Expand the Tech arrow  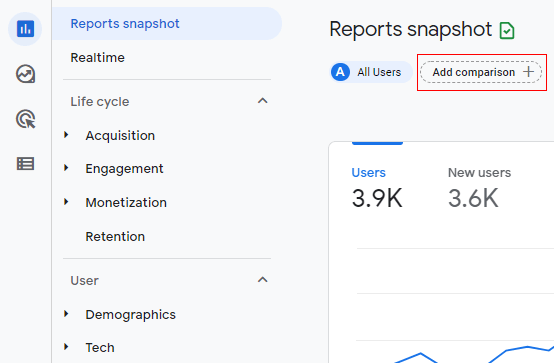click(x=66, y=347)
